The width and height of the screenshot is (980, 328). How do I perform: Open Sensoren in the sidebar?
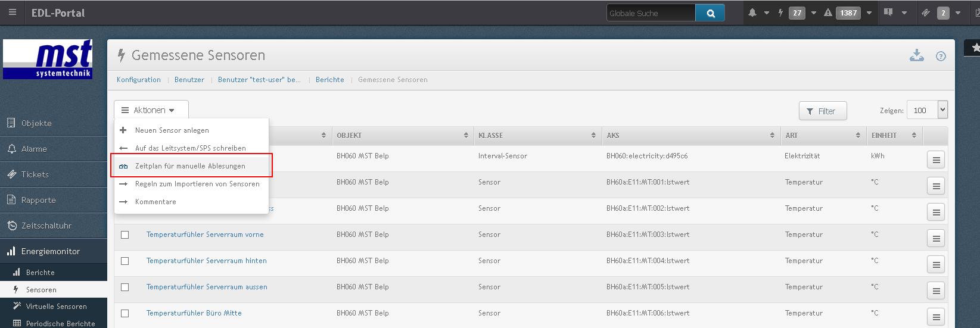pos(54,290)
